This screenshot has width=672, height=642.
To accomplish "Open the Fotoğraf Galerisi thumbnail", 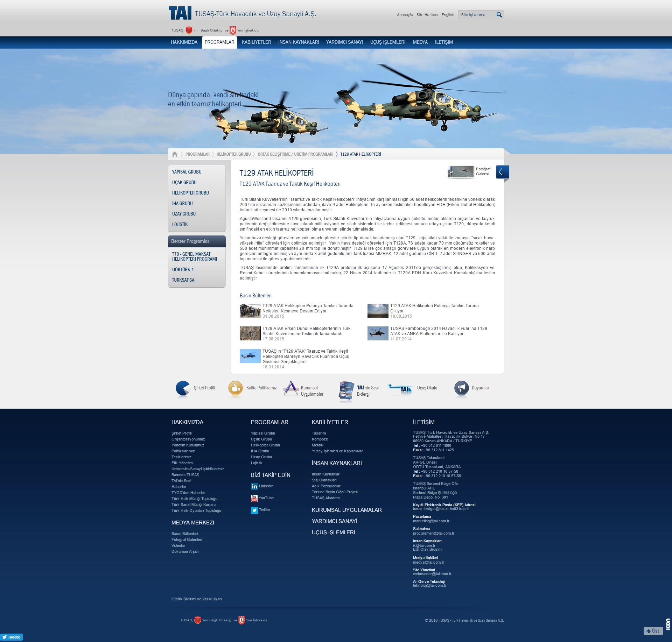I will pyautogui.click(x=461, y=172).
